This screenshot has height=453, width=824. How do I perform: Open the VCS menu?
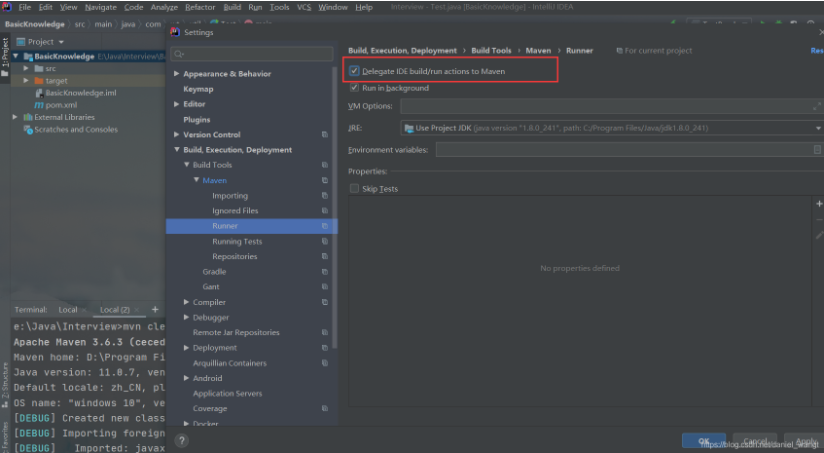(x=304, y=7)
